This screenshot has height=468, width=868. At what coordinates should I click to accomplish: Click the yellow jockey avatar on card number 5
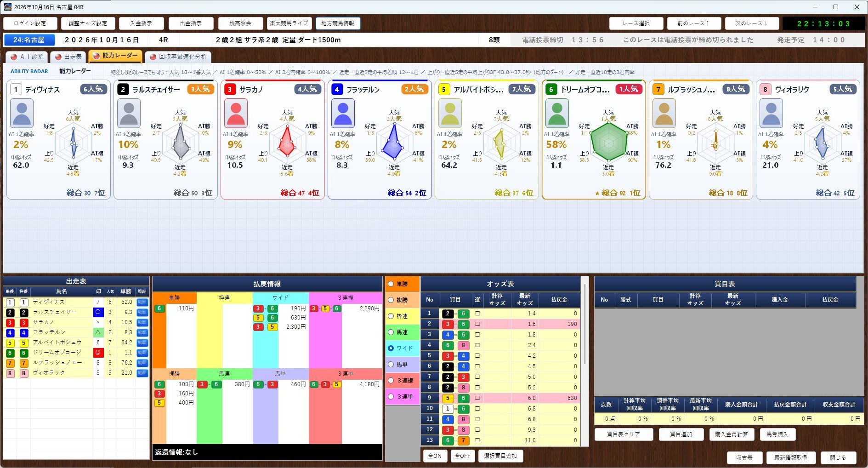pos(450,113)
